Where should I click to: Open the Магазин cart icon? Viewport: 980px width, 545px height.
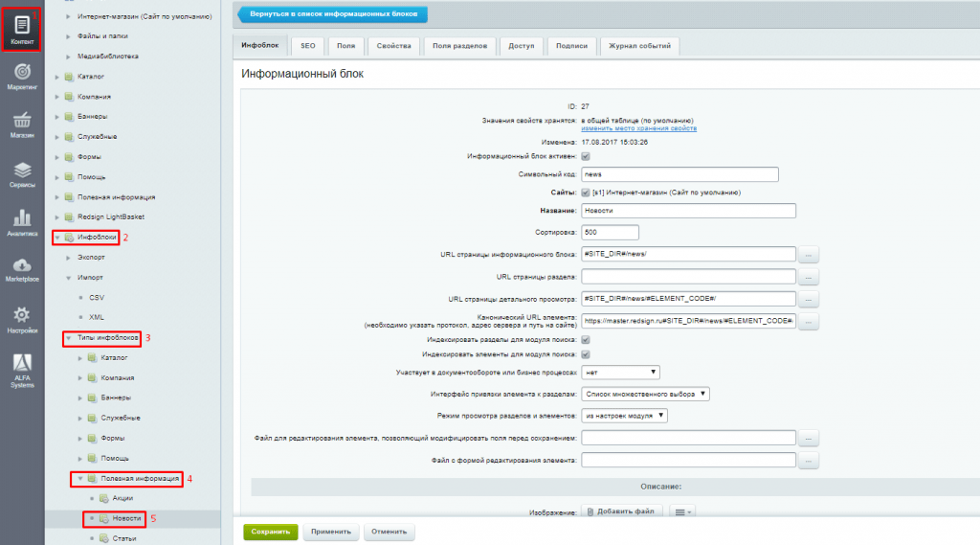21,125
